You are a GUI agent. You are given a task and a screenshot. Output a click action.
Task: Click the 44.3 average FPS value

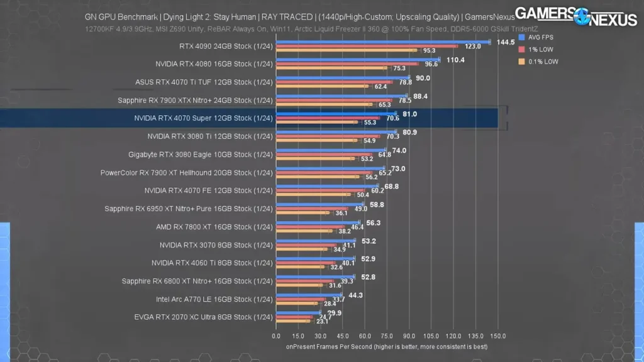coord(356,295)
